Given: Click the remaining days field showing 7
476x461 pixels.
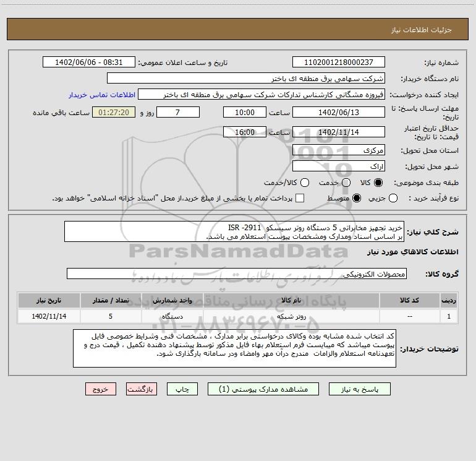Looking at the screenshot, I should [x=178, y=112].
